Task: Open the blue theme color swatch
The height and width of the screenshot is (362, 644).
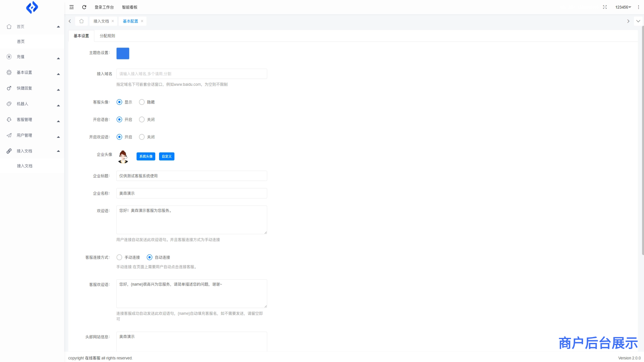Action: (123, 54)
